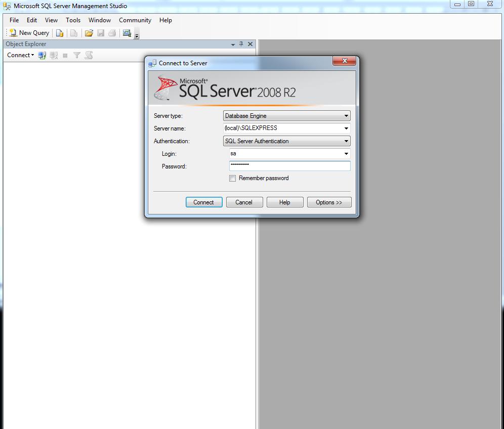Enable the Remember password checkbox
Image resolution: width=504 pixels, height=429 pixels.
[232, 179]
